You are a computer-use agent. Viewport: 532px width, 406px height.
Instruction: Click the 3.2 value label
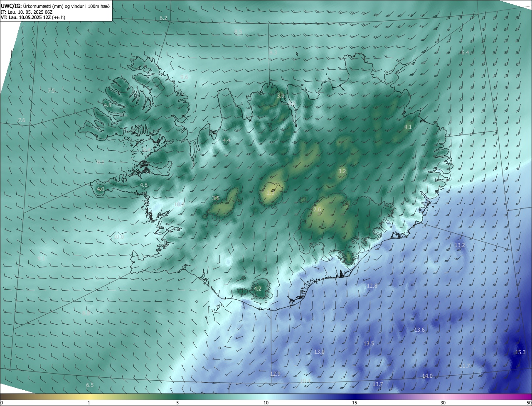click(x=342, y=171)
